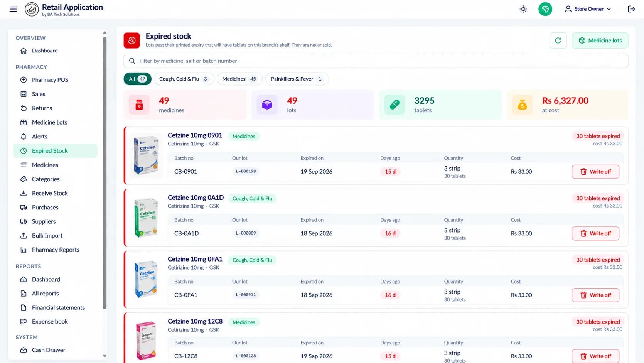
Task: Click the green diamond badge icon
Action: point(545,9)
